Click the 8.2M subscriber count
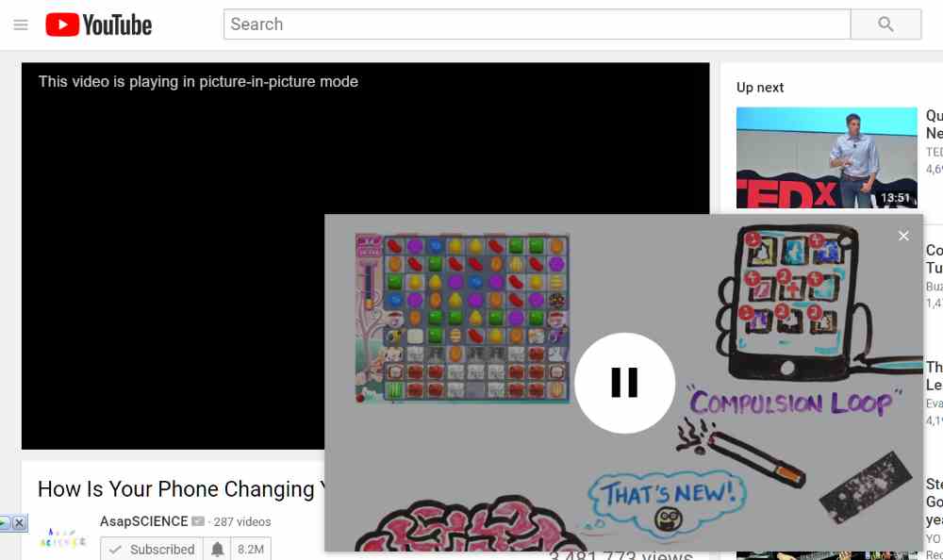Screen dimensions: 943x560 [x=251, y=550]
